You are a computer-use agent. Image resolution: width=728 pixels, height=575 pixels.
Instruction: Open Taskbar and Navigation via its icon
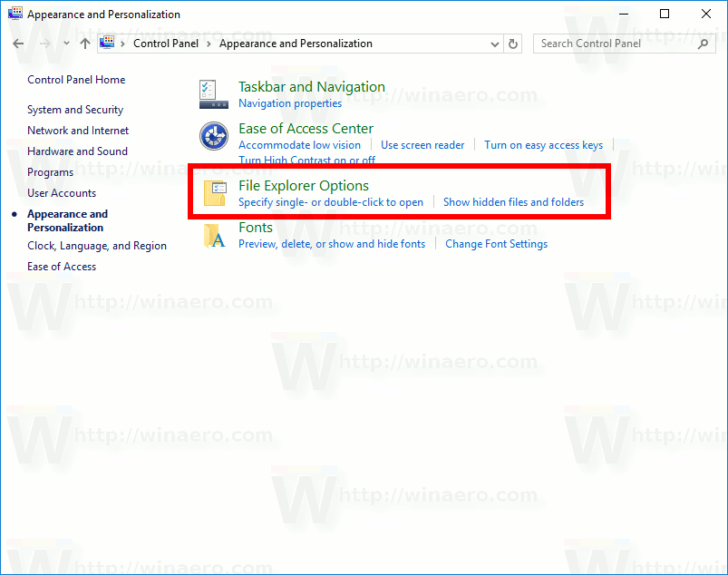[x=213, y=93]
